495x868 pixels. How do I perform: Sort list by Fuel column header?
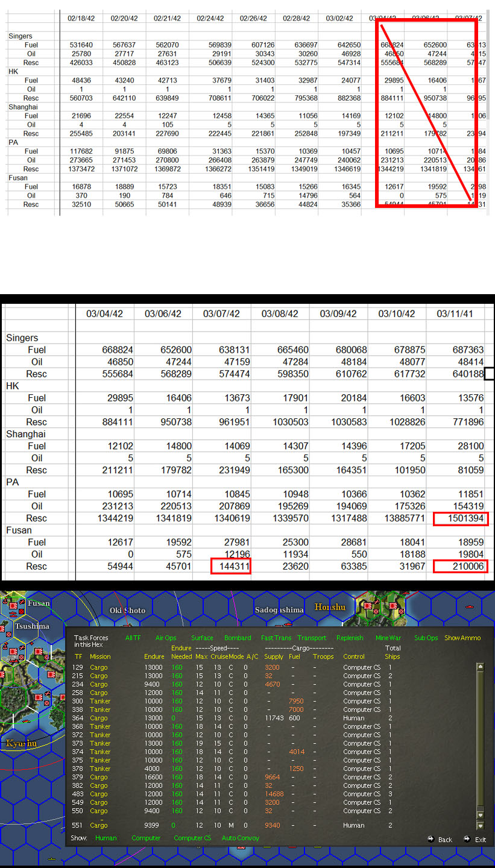295,656
